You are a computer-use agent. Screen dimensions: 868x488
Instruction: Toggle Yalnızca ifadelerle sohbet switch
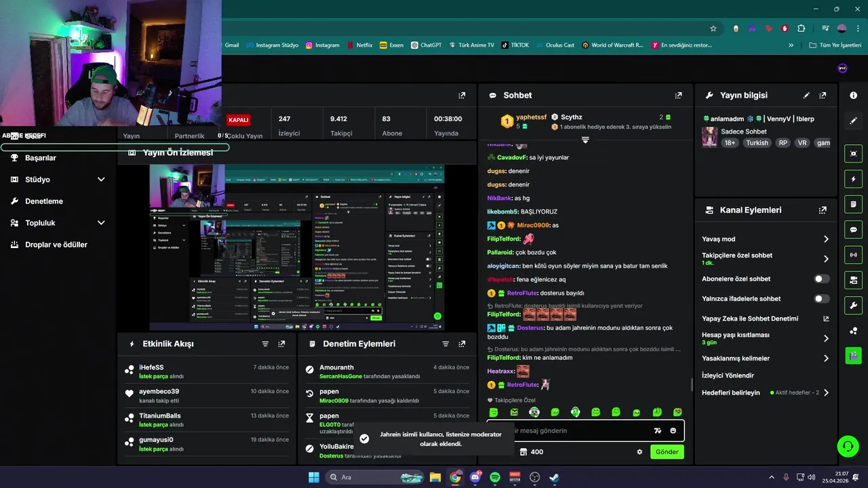pyautogui.click(x=821, y=298)
